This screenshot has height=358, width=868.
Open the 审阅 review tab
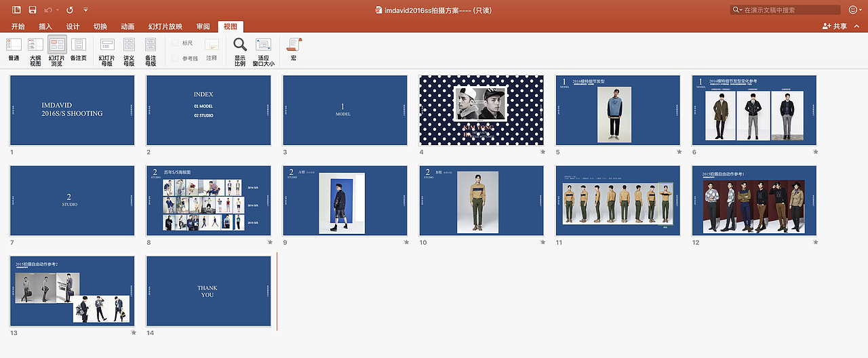(203, 26)
